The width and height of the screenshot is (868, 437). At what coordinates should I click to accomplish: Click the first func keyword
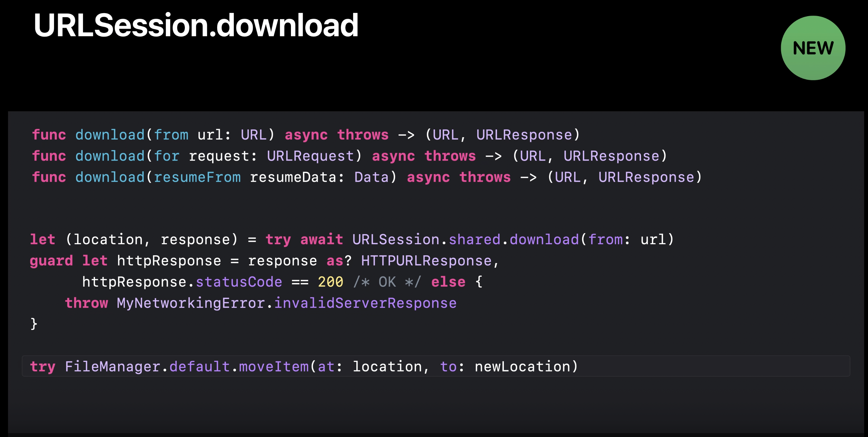point(49,135)
